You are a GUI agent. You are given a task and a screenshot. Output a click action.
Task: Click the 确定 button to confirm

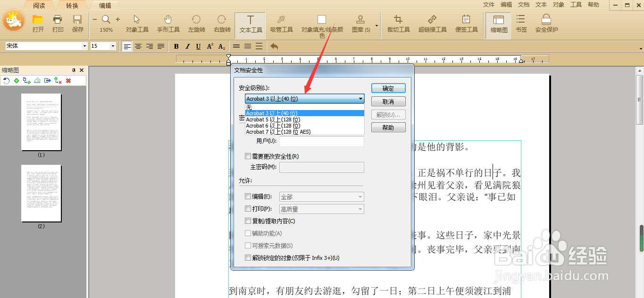click(388, 88)
